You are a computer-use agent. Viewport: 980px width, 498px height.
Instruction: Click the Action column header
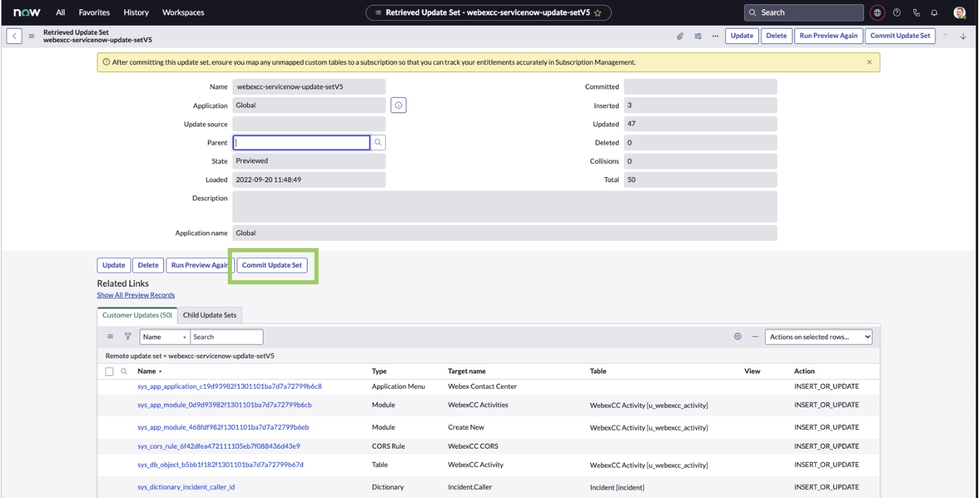coord(804,371)
